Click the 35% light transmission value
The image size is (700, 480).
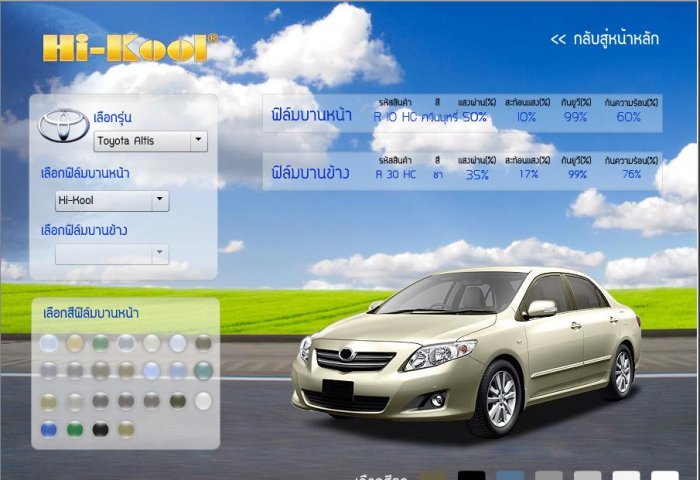pos(477,175)
